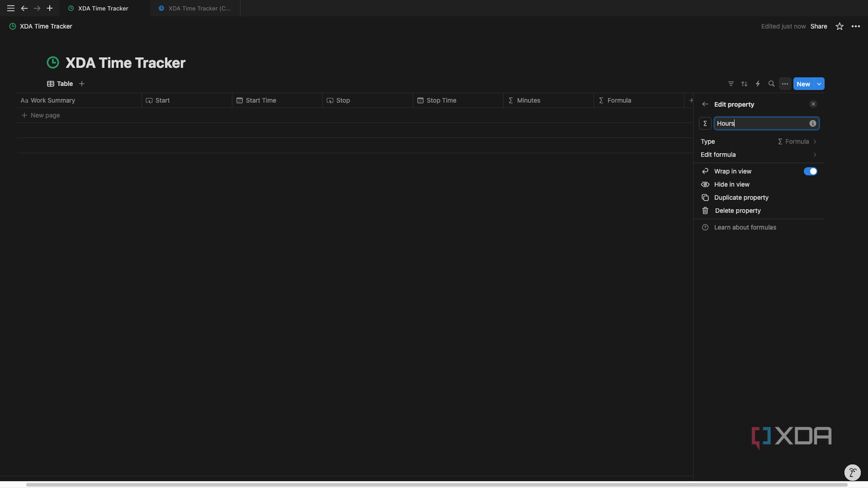Select the Table view tab
Viewport: 868px width, 488px height.
(60, 84)
